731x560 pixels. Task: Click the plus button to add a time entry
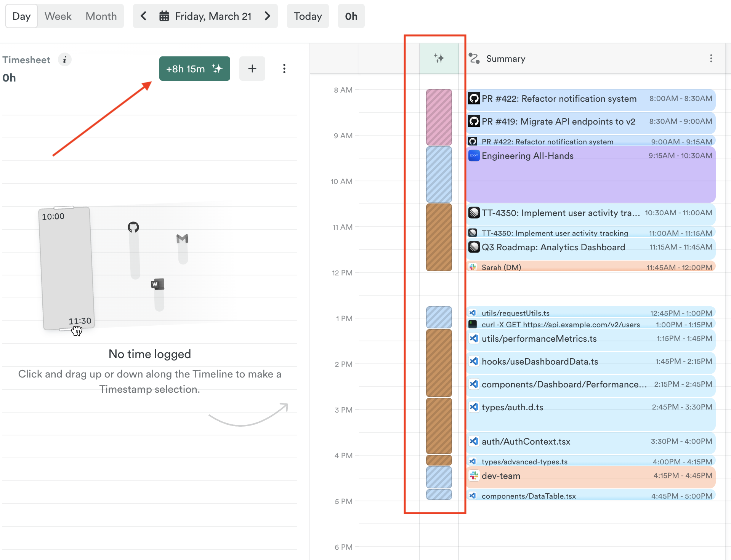tap(252, 69)
